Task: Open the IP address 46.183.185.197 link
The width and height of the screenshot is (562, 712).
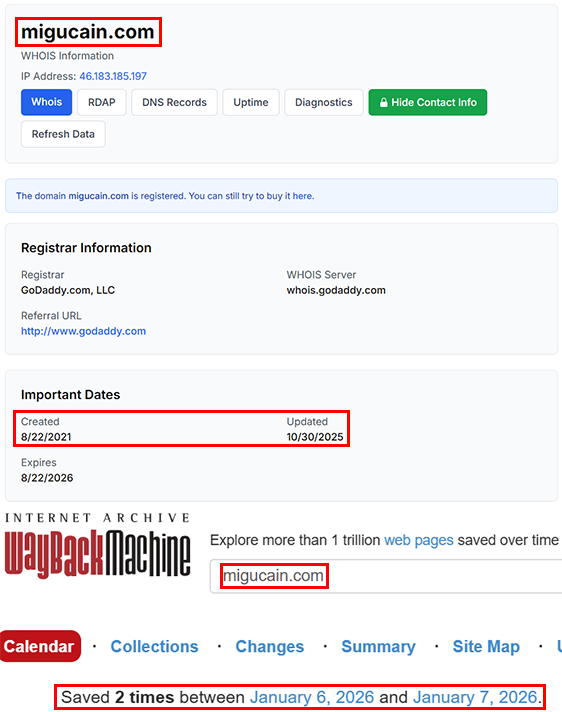Action: pyautogui.click(x=113, y=76)
